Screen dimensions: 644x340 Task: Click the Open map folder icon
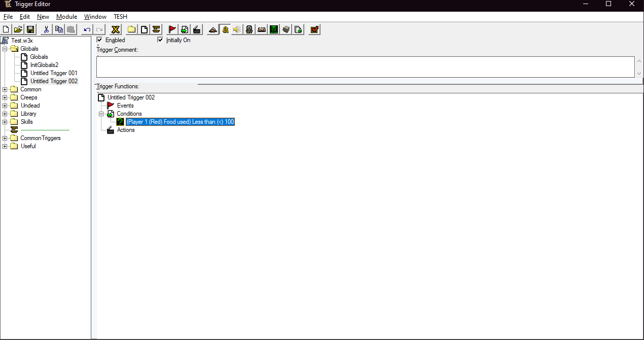click(18, 29)
